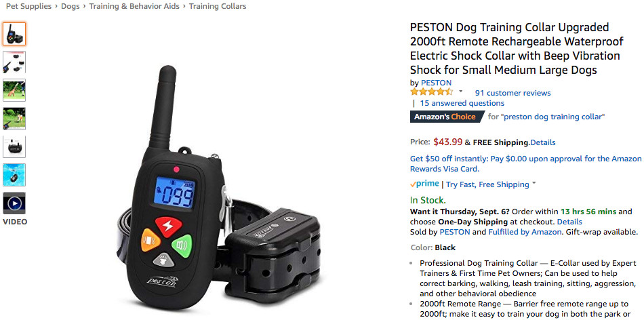Select the fifth thumbnail of collar receiver
This screenshot has height=320, width=644.
[x=14, y=146]
